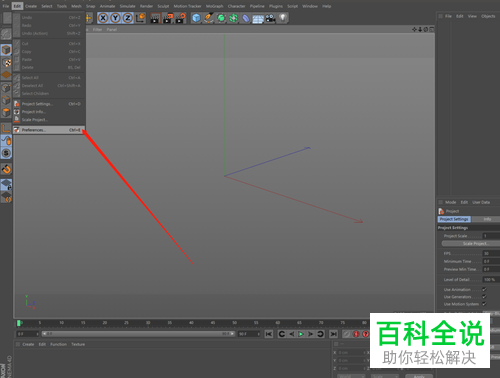Toggle the X axis lock icon

pyautogui.click(x=103, y=18)
